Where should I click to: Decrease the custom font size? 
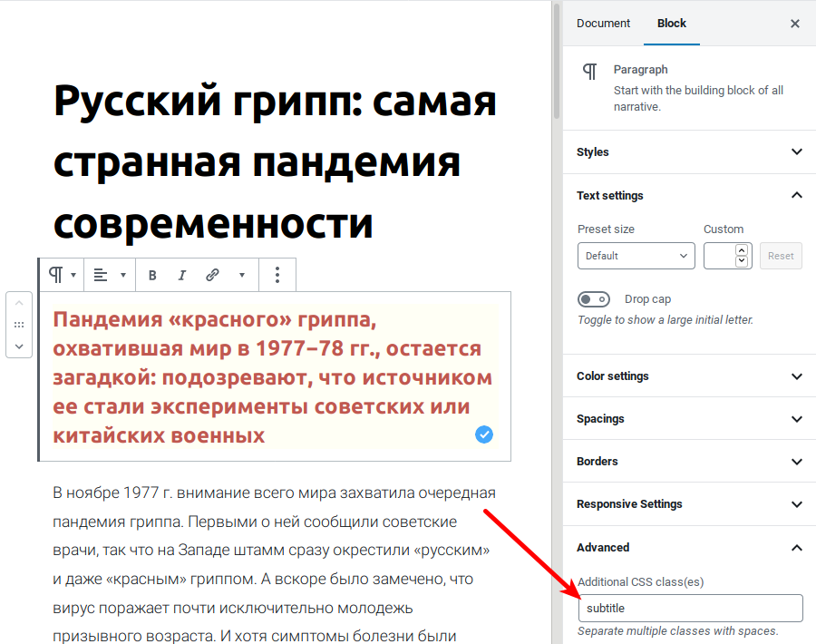click(x=742, y=261)
